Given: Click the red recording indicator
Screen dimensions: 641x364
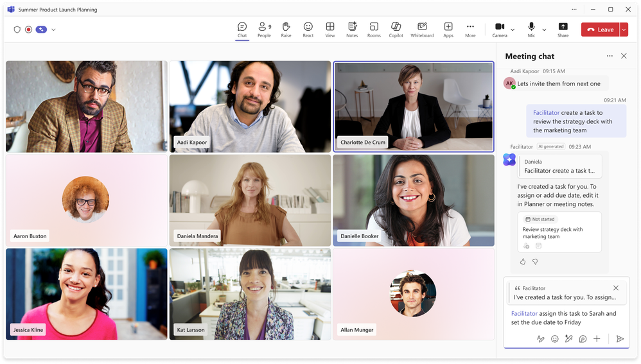Looking at the screenshot, I should [x=28, y=30].
